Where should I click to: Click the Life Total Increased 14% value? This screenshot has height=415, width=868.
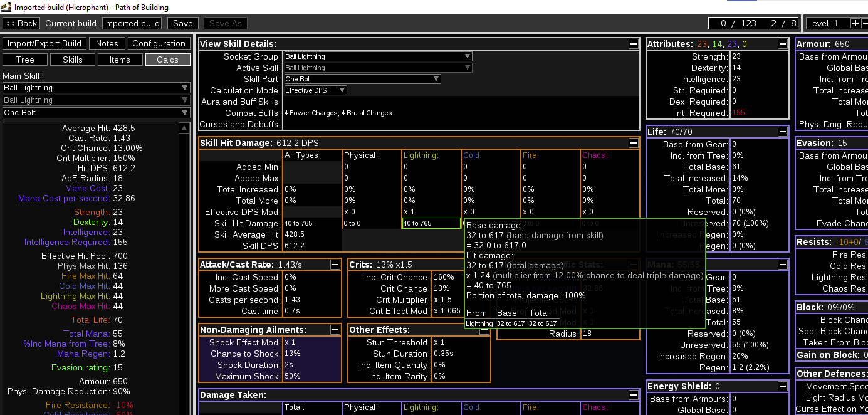pyautogui.click(x=740, y=178)
